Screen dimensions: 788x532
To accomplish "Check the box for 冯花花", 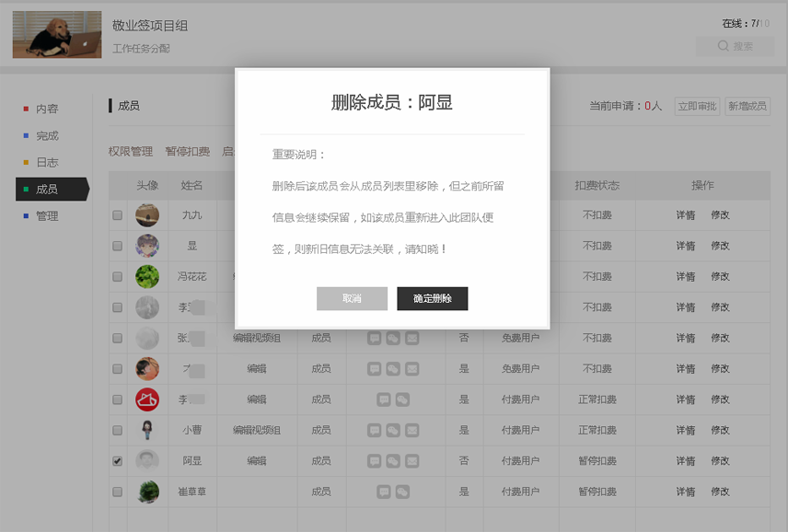I will point(118,277).
